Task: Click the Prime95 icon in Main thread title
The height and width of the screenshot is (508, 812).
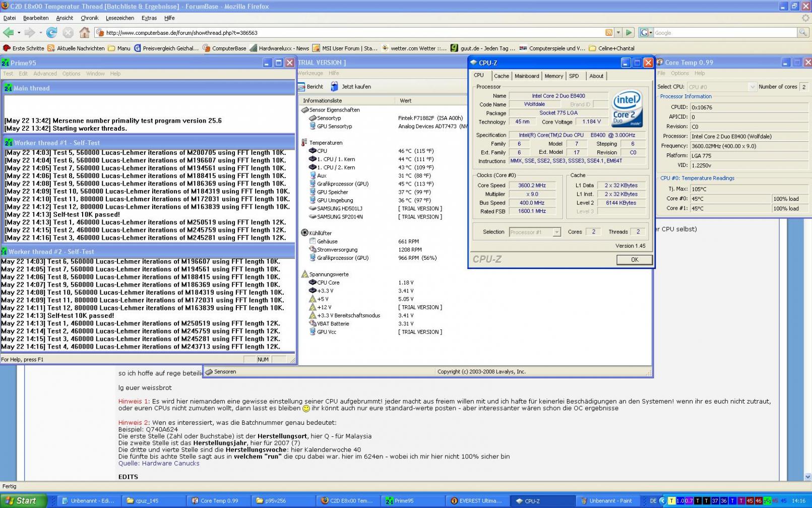Action: tap(8, 88)
